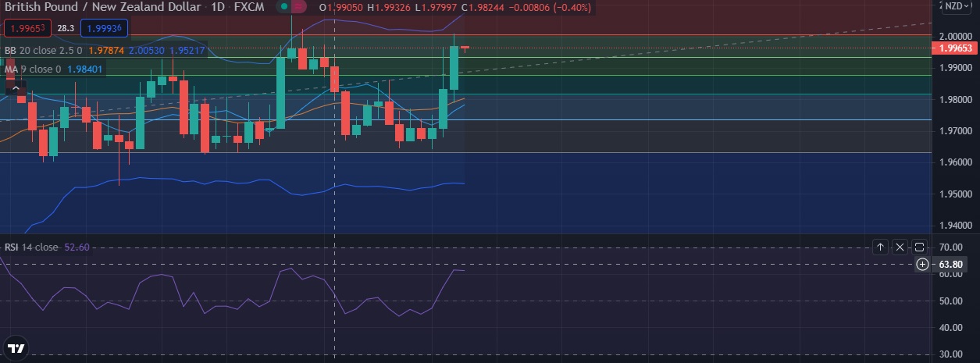Click the 2.00000 level on the price scale

coord(954,36)
